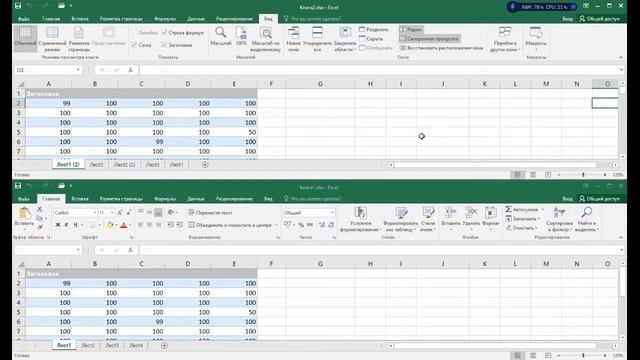Image resolution: width=640 pixels, height=360 pixels.
Task: Select cell E5 with value 50 in top window
Action: [x=234, y=132]
